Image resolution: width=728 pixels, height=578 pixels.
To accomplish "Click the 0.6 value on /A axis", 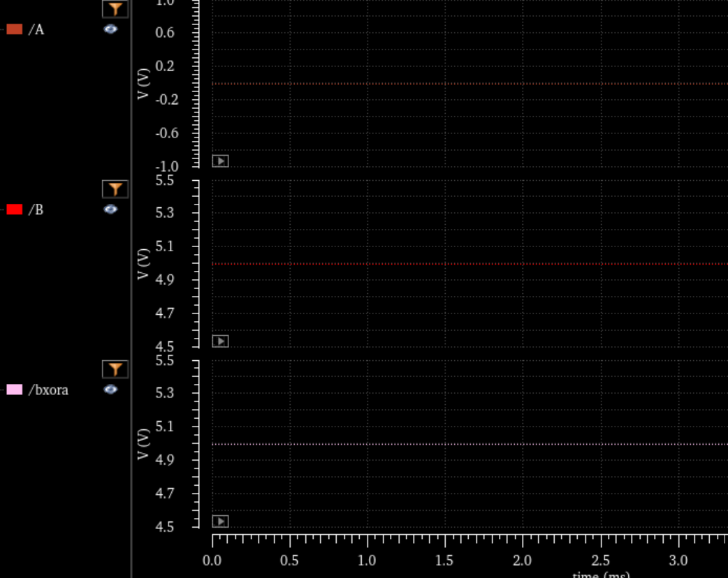I will 165,33.
